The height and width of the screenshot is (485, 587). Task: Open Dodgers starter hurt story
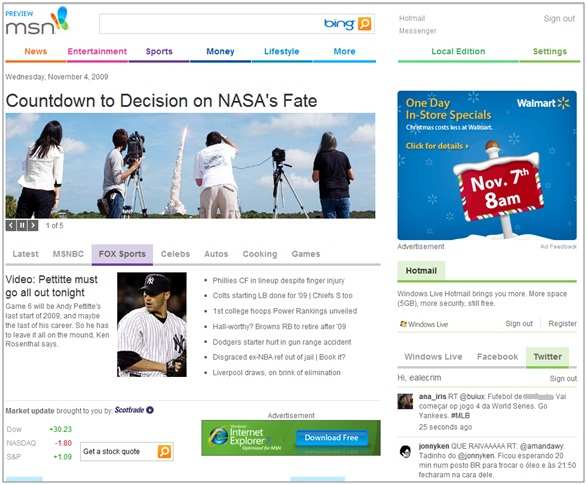[282, 342]
